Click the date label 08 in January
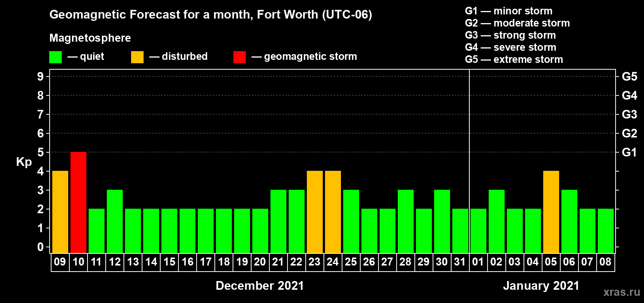This screenshot has width=644, height=303. click(605, 262)
